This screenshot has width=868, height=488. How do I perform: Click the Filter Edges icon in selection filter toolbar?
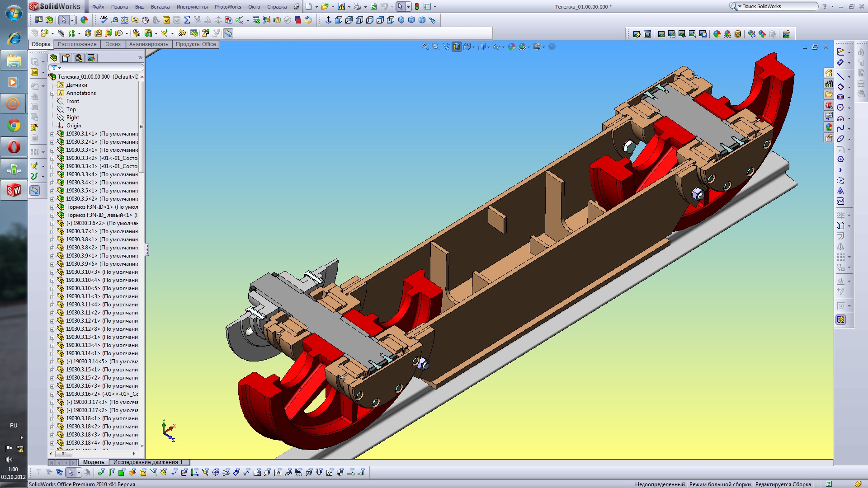(x=111, y=473)
